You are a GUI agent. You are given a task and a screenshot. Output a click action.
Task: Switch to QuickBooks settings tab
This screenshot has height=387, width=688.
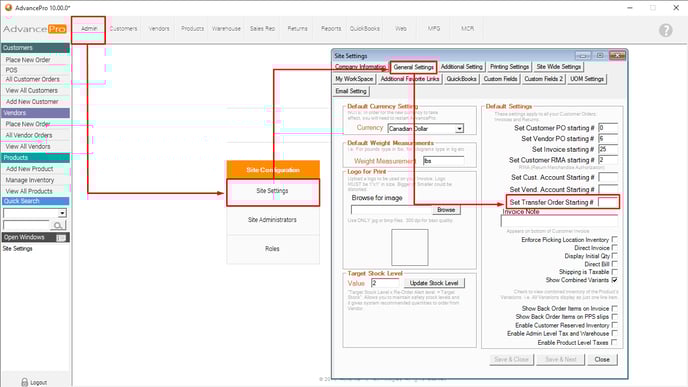click(462, 79)
